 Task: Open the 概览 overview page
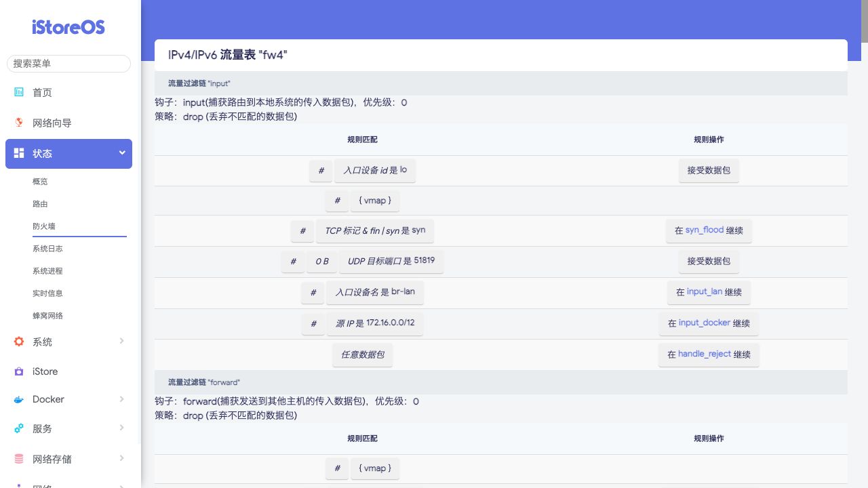[40, 182]
